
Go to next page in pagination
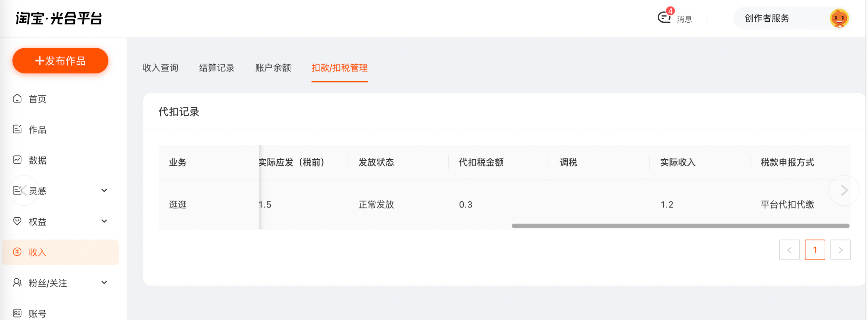[x=840, y=250]
